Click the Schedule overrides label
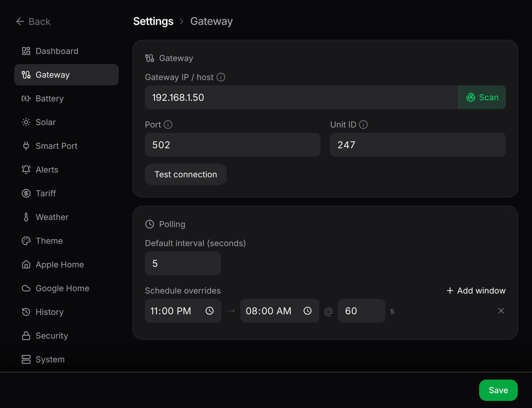 (x=183, y=291)
